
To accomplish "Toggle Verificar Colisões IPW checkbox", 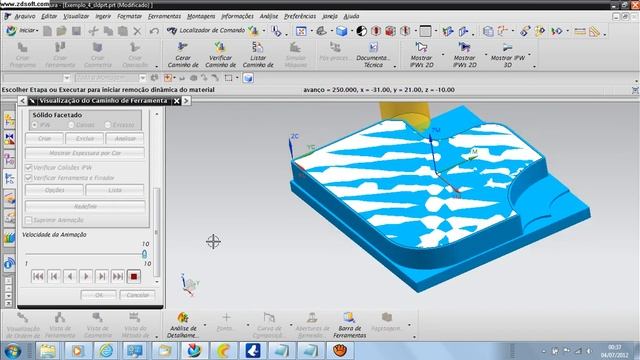I will (29, 167).
